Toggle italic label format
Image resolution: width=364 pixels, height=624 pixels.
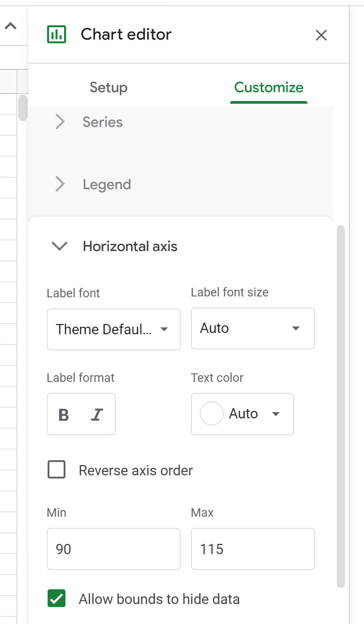[x=97, y=415]
